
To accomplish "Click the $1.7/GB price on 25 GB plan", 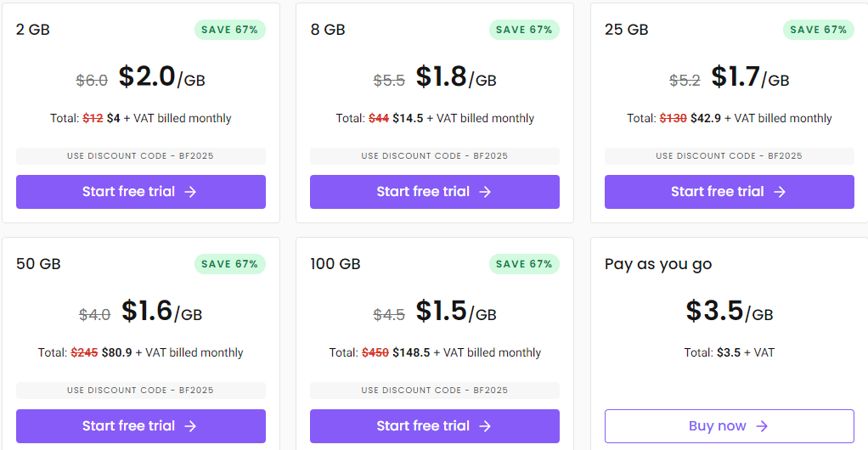I will tap(749, 78).
